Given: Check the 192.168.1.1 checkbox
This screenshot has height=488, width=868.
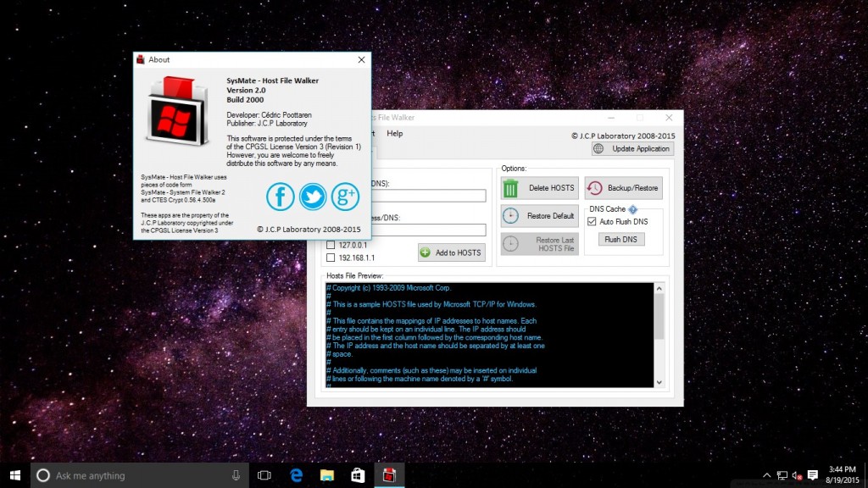Looking at the screenshot, I should [330, 257].
